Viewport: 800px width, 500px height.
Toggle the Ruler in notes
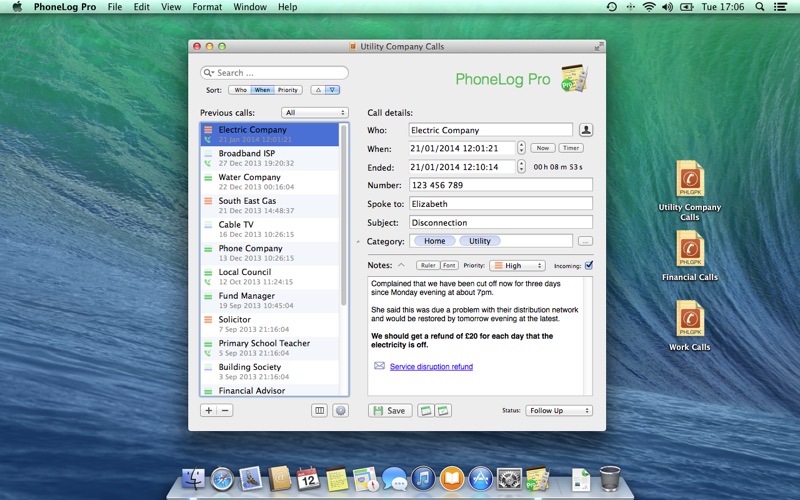point(428,265)
